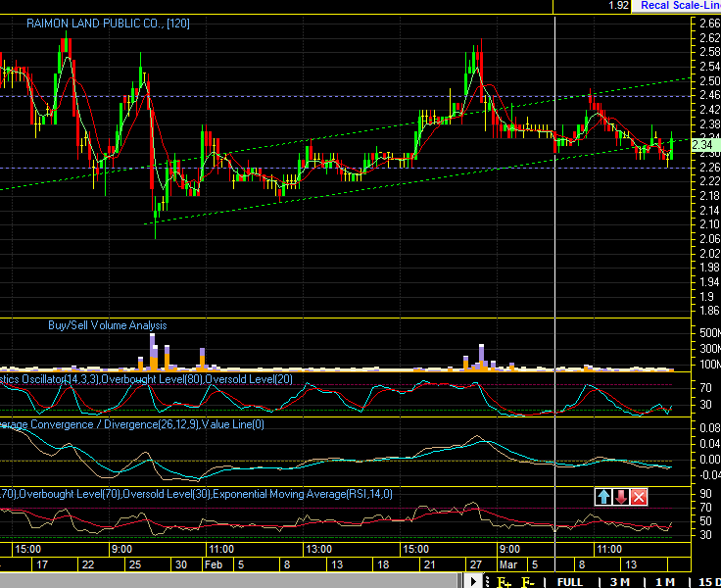Click the red down arrow on the RSI panel
The height and width of the screenshot is (588, 721).
[x=621, y=497]
